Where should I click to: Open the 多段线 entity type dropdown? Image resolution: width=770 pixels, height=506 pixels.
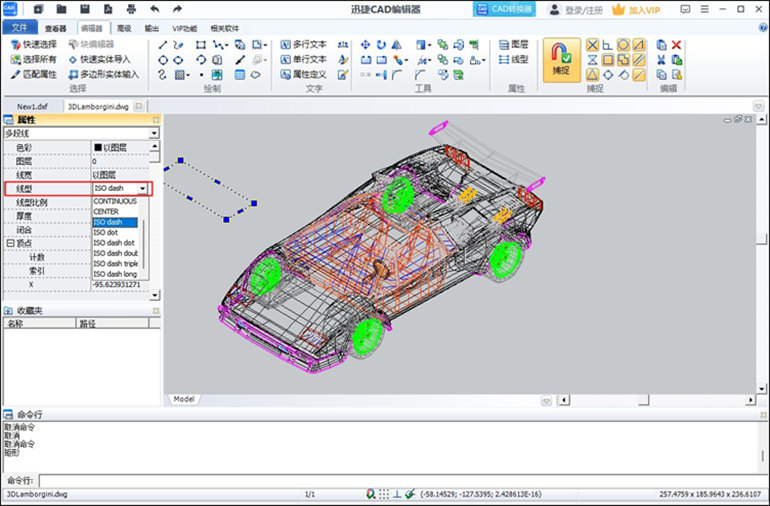click(x=154, y=133)
